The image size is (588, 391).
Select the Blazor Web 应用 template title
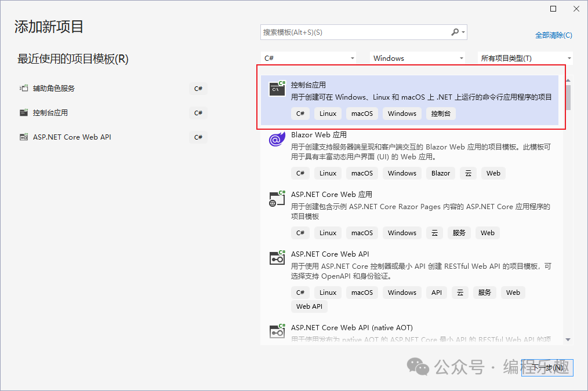coord(319,135)
